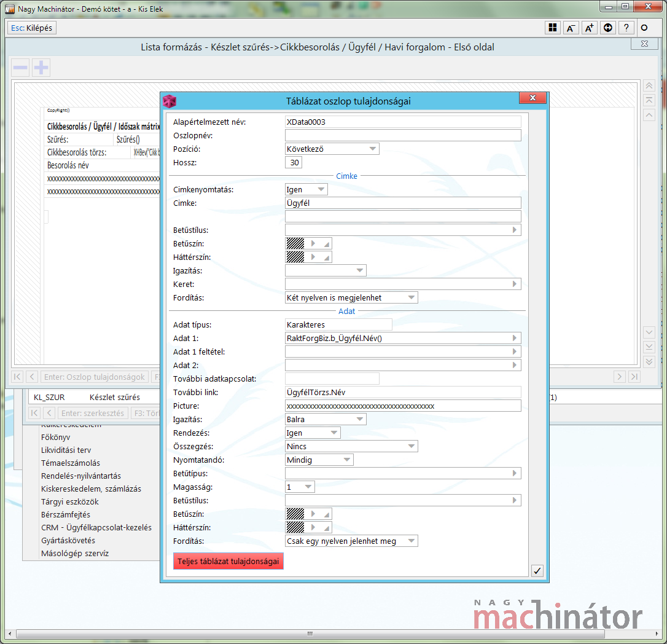Click the page-down chevron with a bar
This screenshot has height=644, width=667.
[649, 347]
